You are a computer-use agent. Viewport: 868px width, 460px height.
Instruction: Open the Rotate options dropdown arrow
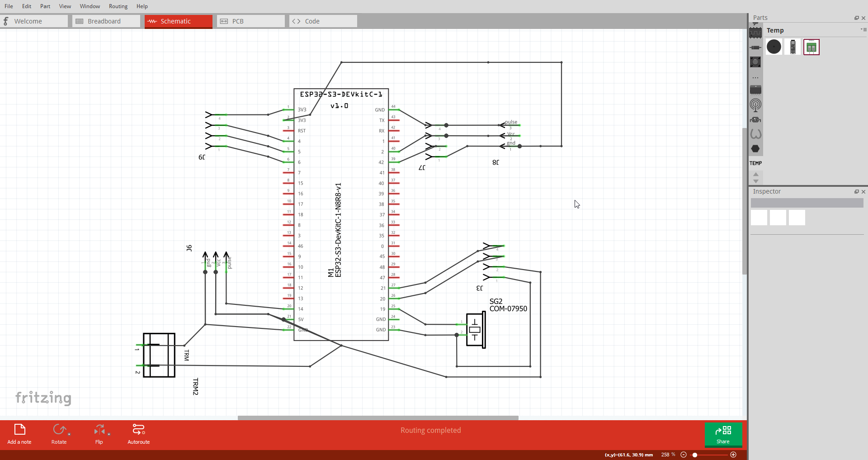pos(69,434)
